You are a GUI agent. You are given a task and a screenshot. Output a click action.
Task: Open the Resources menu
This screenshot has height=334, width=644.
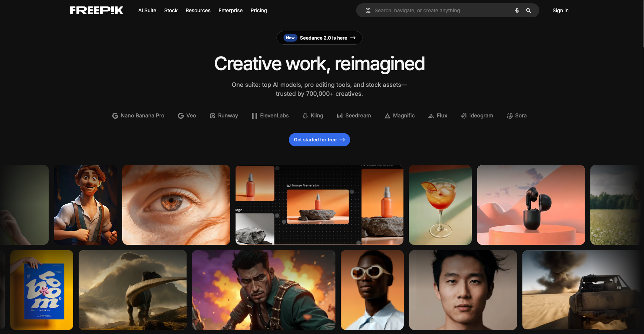click(x=198, y=11)
